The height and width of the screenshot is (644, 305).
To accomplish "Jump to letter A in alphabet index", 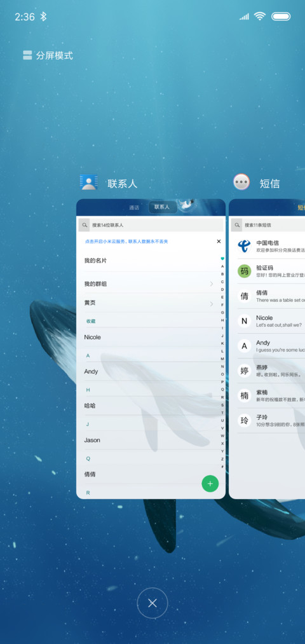I will [x=222, y=266].
